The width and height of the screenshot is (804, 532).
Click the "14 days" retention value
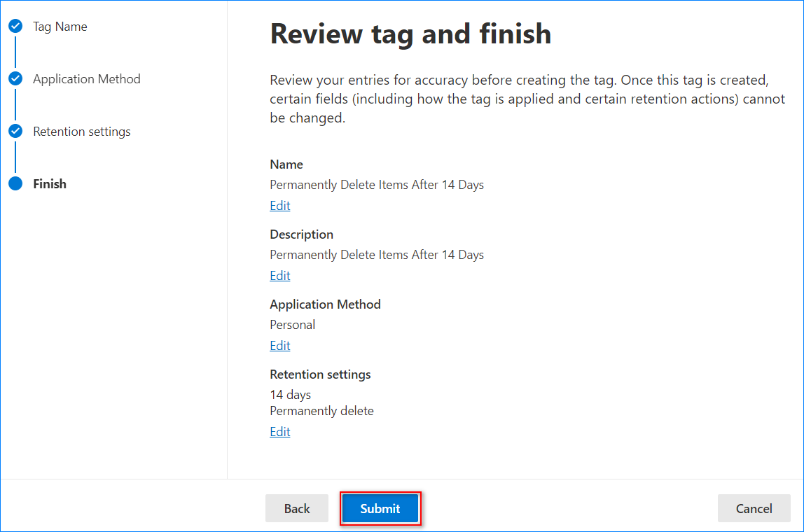point(291,395)
